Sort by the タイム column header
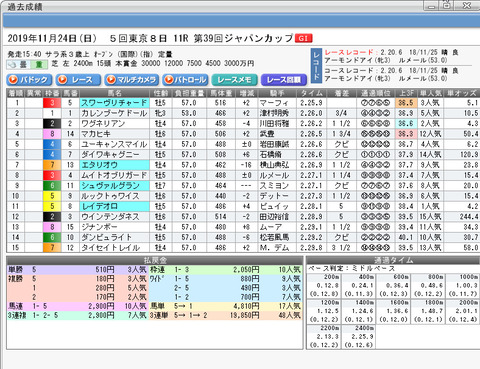 (x=312, y=93)
